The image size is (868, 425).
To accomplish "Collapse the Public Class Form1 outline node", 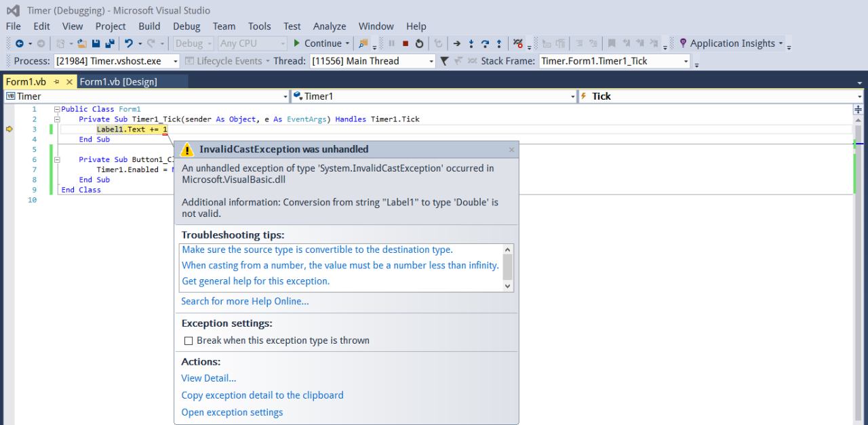I will coord(56,109).
